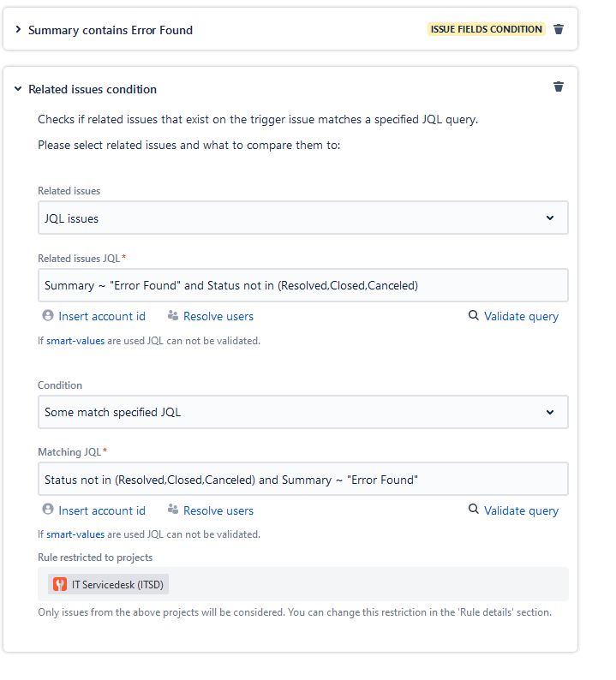Click the Resolve users icon under Matching JQL
This screenshot has height=680, width=616.
[173, 510]
